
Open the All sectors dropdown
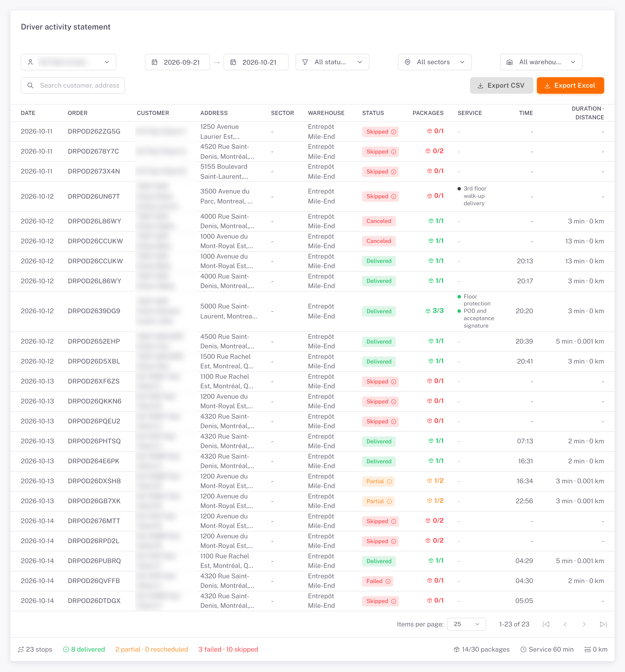point(435,62)
